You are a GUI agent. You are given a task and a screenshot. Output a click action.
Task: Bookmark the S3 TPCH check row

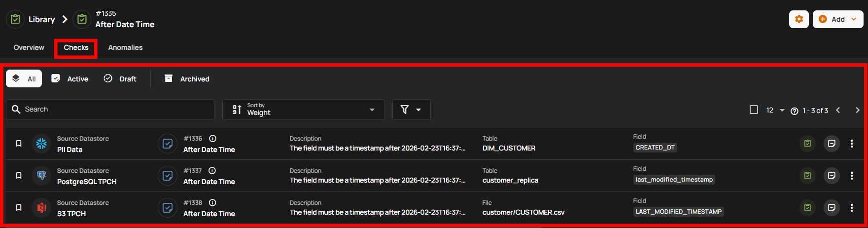[x=19, y=208]
